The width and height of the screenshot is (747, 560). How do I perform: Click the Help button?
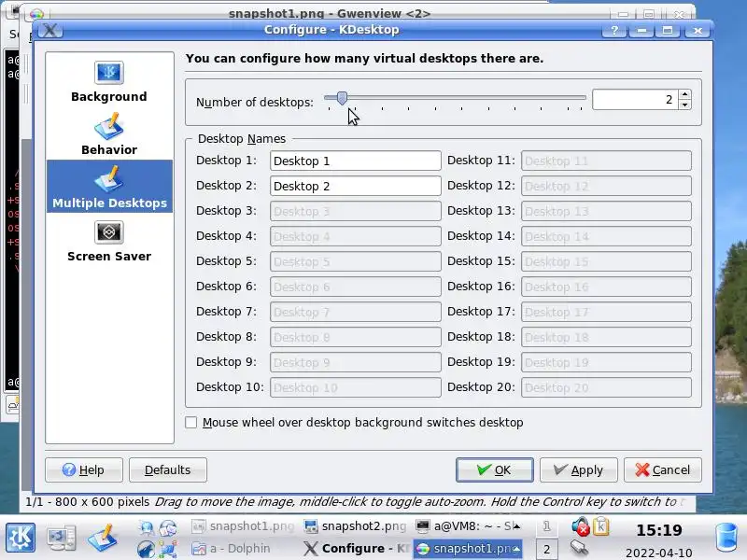[x=84, y=470]
